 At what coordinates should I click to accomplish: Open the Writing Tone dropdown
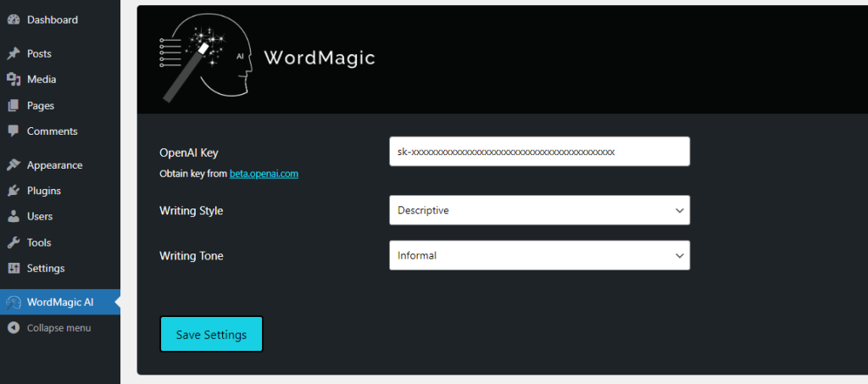pyautogui.click(x=539, y=255)
